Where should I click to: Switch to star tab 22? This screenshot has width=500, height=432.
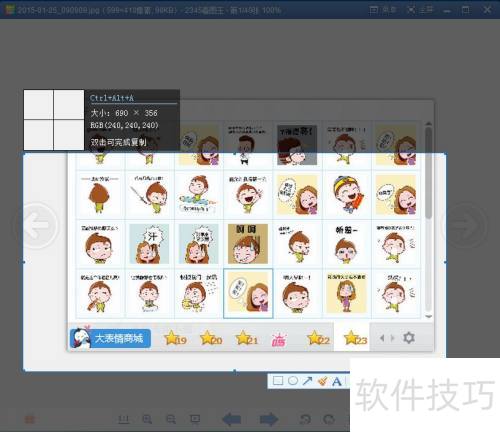(318, 338)
